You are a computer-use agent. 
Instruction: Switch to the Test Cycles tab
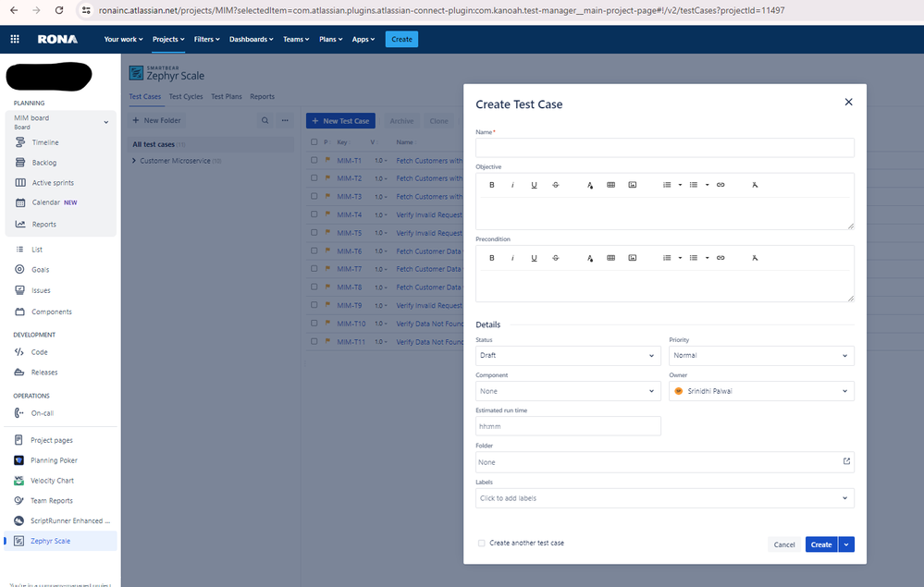(186, 96)
